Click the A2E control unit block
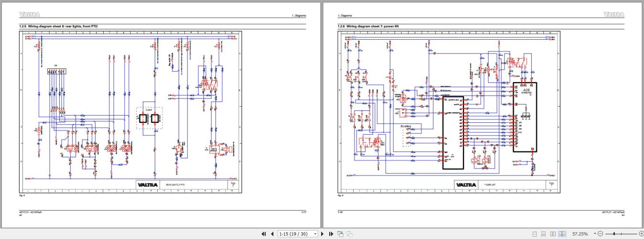This screenshot has height=239, width=644. coord(525,117)
